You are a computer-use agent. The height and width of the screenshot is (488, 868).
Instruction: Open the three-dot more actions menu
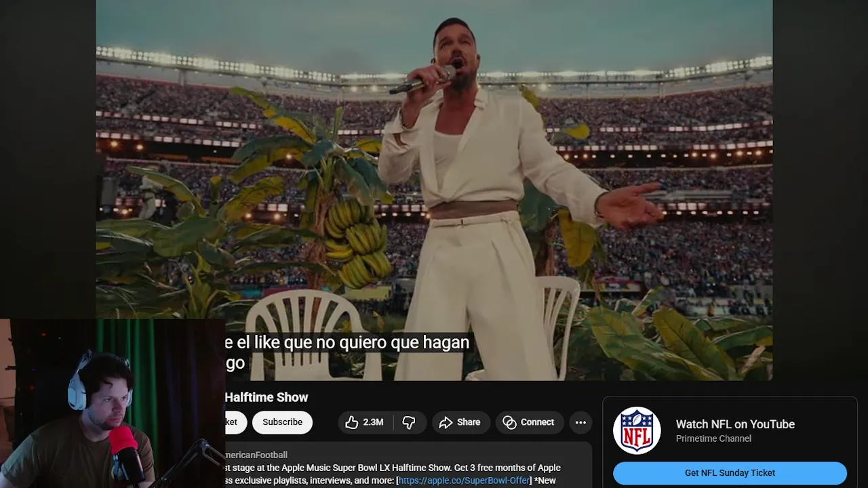[580, 422]
